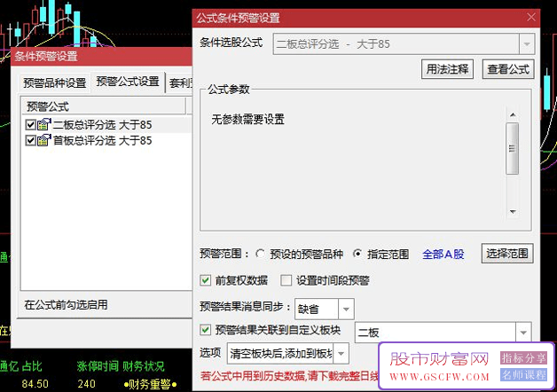This screenshot has width=557, height=392.
Task: Click the 240 value in background table
Action: [86, 384]
